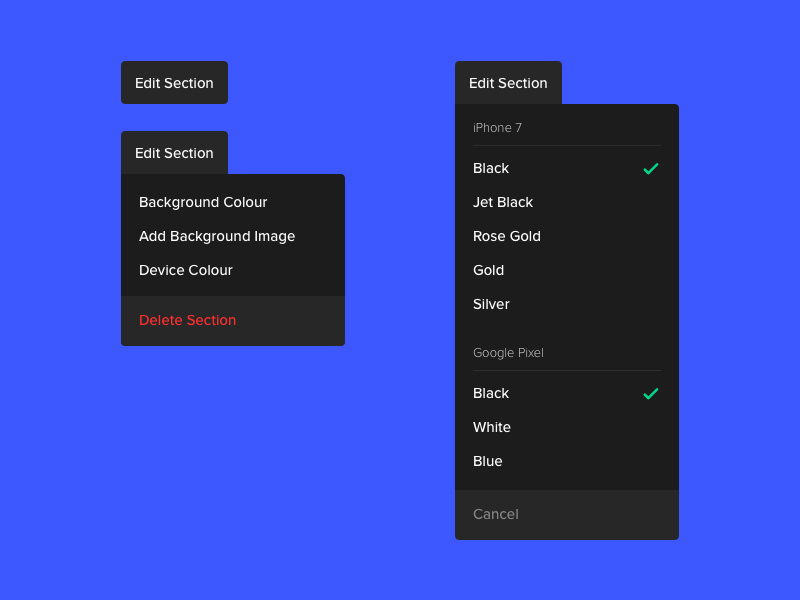Pick the Rose Gold colour option
This screenshot has height=600, width=800.
pyautogui.click(x=507, y=236)
